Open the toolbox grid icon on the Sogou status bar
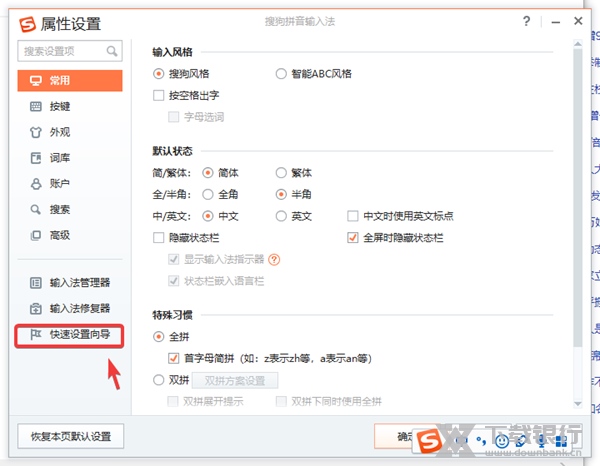Screen dimensions: 600x466 [x=563, y=441]
